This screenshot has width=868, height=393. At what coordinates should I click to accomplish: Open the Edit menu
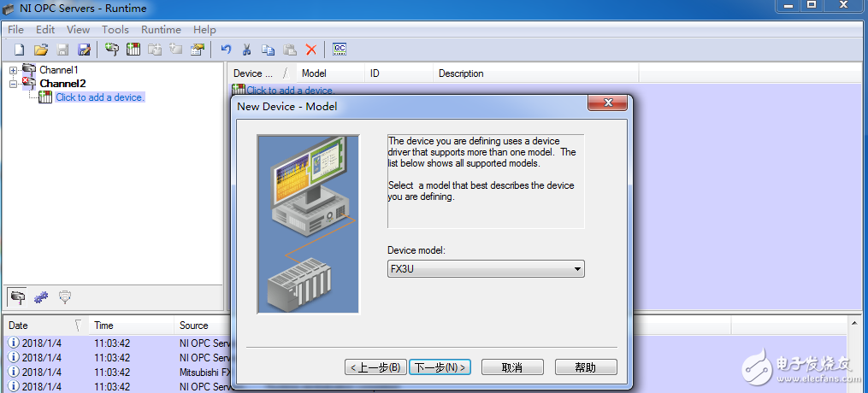pyautogui.click(x=45, y=30)
